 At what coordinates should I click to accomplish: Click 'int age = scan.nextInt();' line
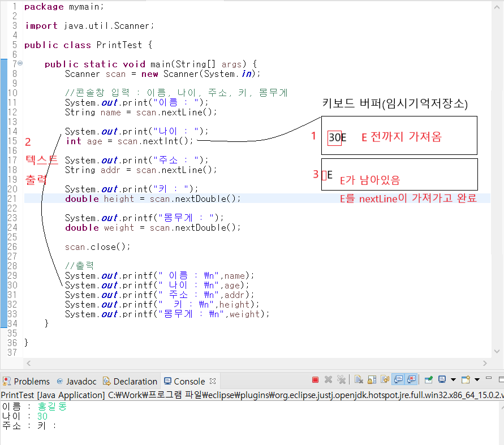click(130, 141)
